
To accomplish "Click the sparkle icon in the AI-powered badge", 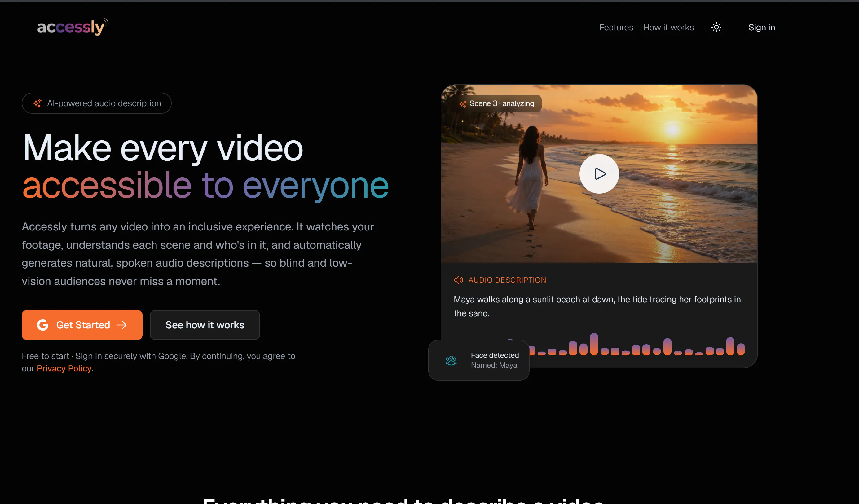I will 37,103.
